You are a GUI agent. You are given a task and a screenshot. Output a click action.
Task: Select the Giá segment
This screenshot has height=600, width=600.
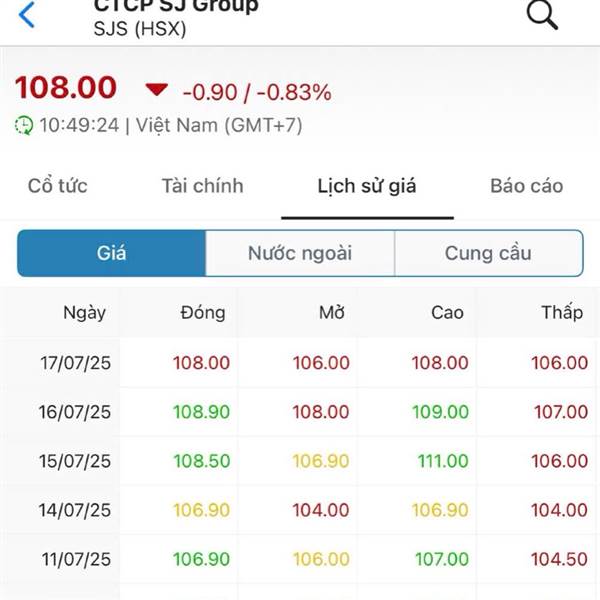(x=111, y=253)
